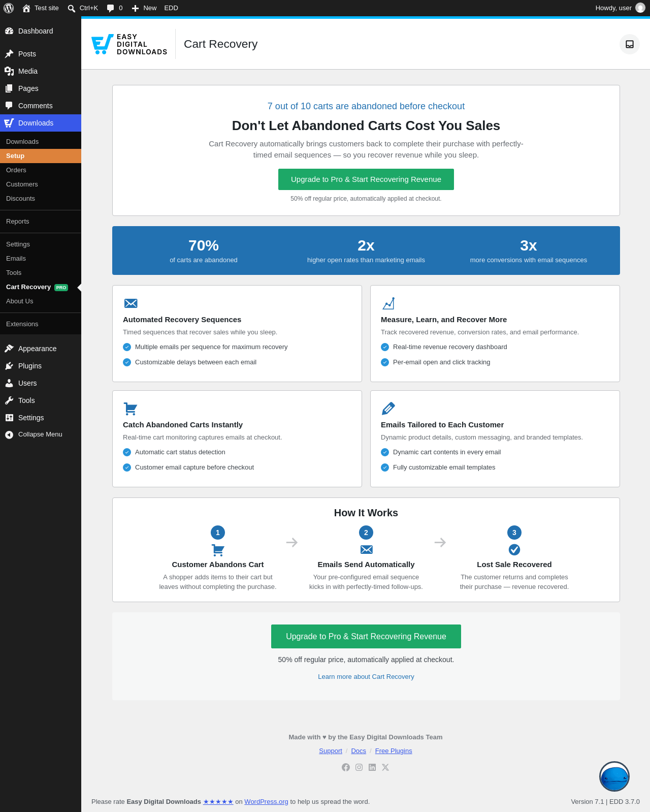Click the Automated Recovery Sequences envelope icon

tap(131, 303)
